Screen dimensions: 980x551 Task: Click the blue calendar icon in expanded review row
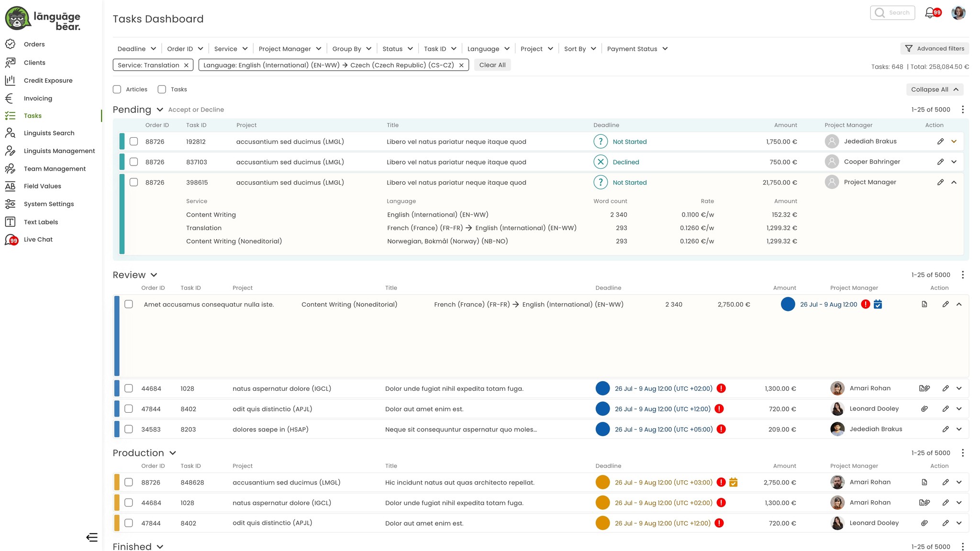click(x=878, y=305)
